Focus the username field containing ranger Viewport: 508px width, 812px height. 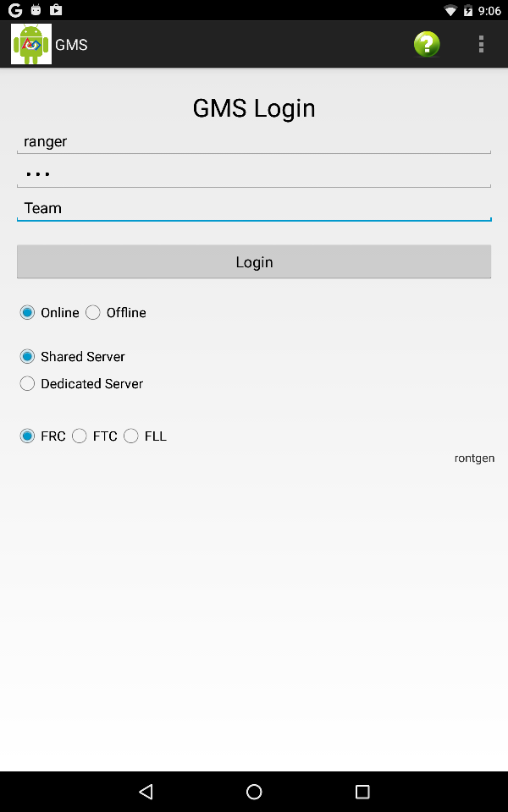pyautogui.click(x=254, y=141)
